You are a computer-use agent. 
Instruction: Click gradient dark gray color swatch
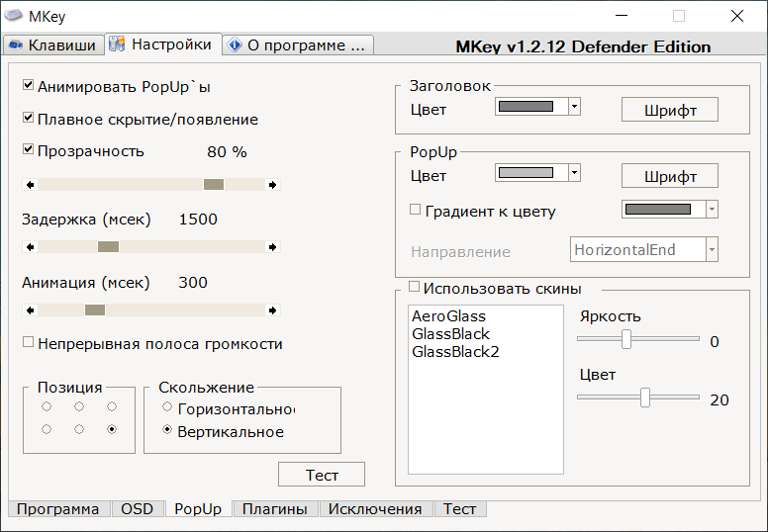click(658, 210)
